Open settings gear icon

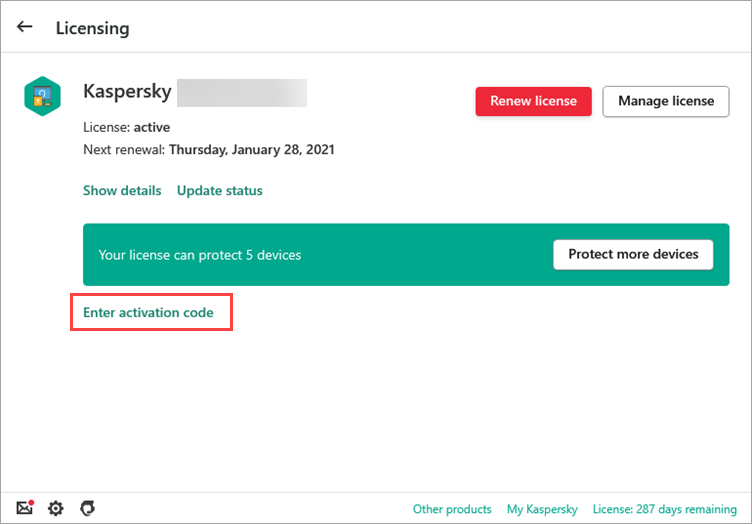(56, 508)
